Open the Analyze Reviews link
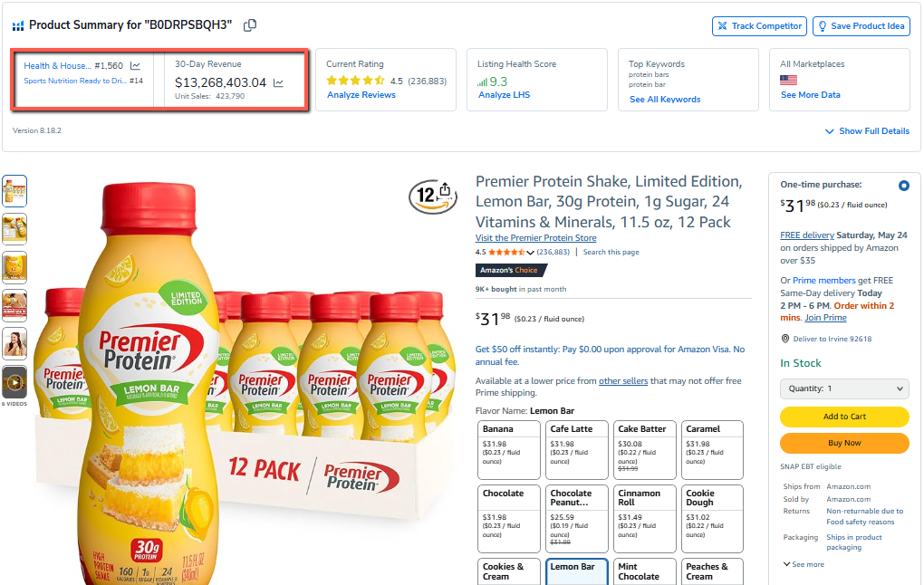 (361, 95)
